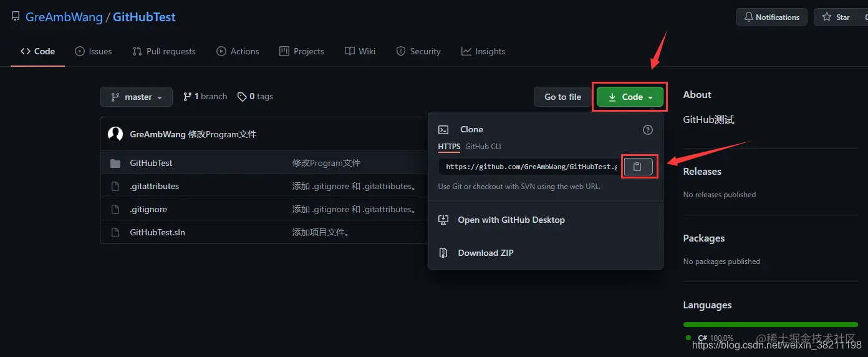Click GreAmbWang's commit avatar
The width and height of the screenshot is (868, 357).
point(115,134)
